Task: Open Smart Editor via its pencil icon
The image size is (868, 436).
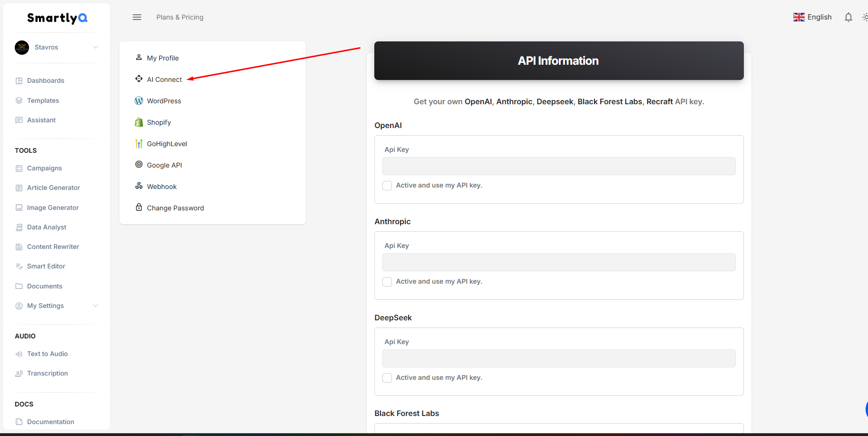Action: [x=19, y=267]
